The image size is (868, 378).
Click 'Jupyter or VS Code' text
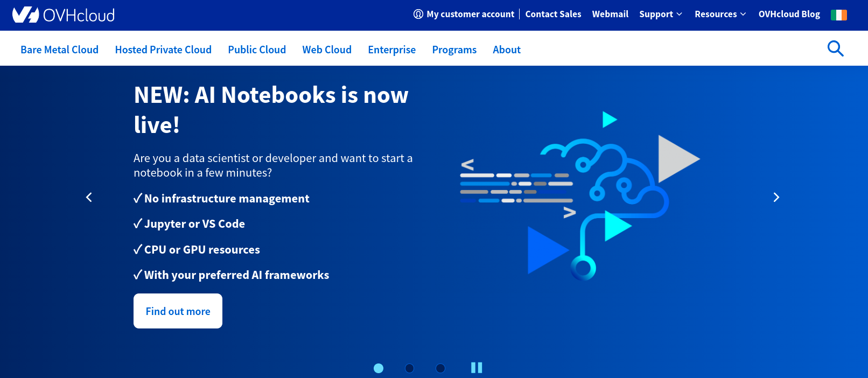(194, 224)
